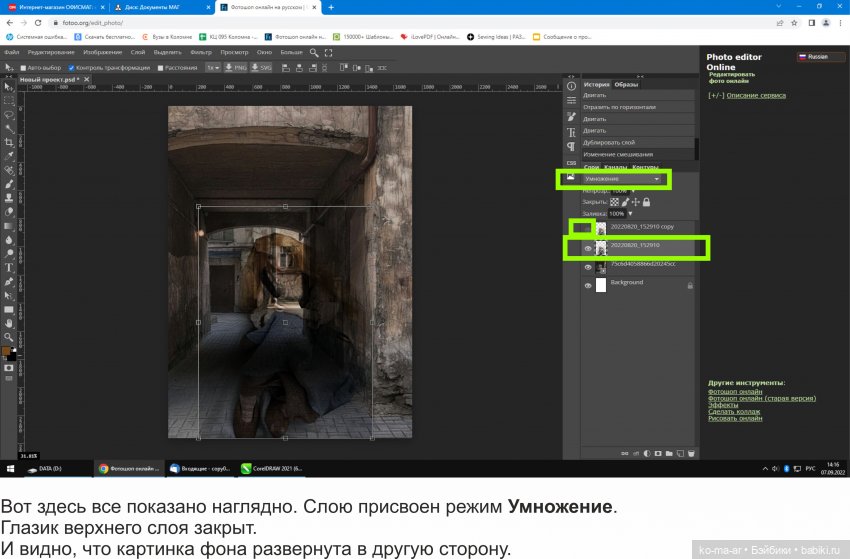Select the Clone Stamp tool
Image resolution: width=850 pixels, height=559 pixels.
pos(9,198)
